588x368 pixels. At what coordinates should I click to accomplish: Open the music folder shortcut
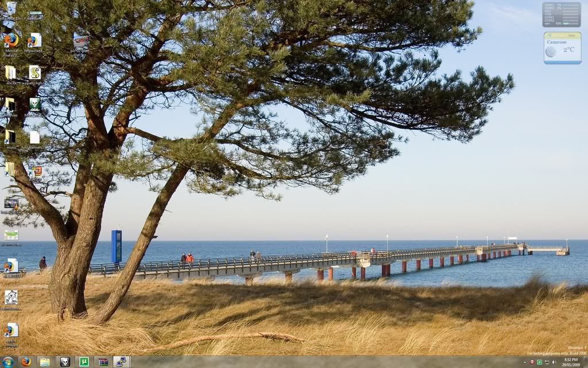coord(10,137)
